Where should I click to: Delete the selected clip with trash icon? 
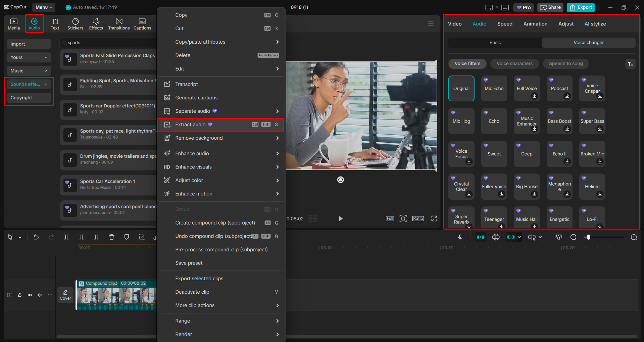(111, 237)
